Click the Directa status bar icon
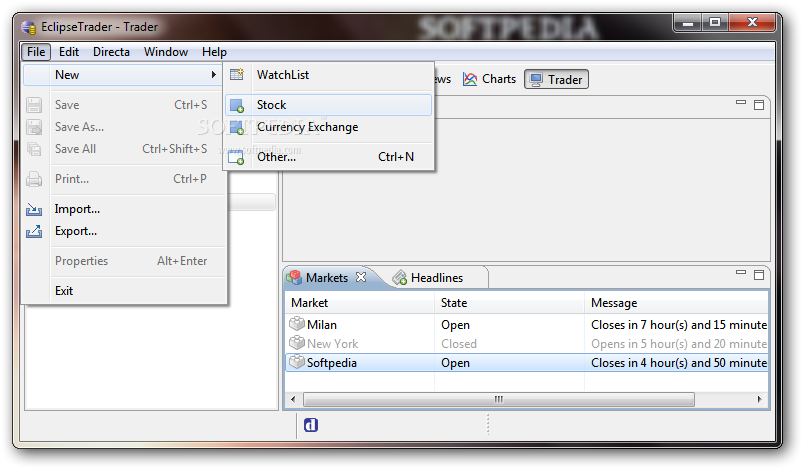The height and width of the screenshot is (469, 803). (x=311, y=425)
